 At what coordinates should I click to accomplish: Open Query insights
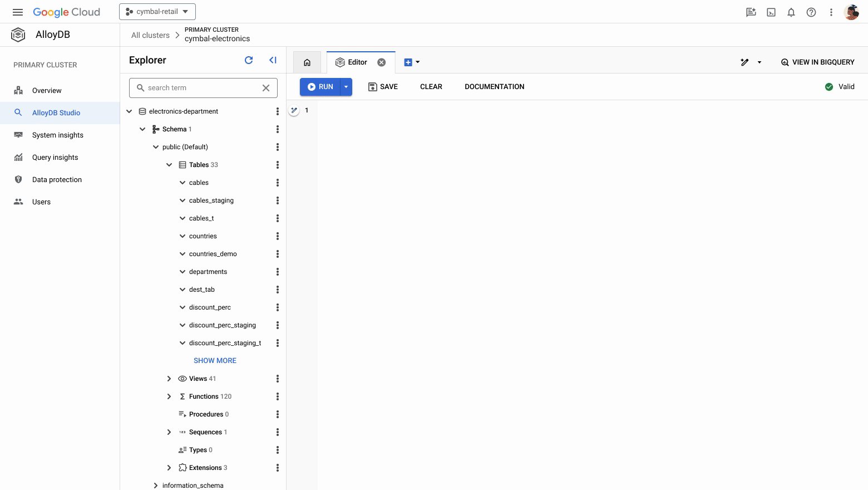coord(60,158)
